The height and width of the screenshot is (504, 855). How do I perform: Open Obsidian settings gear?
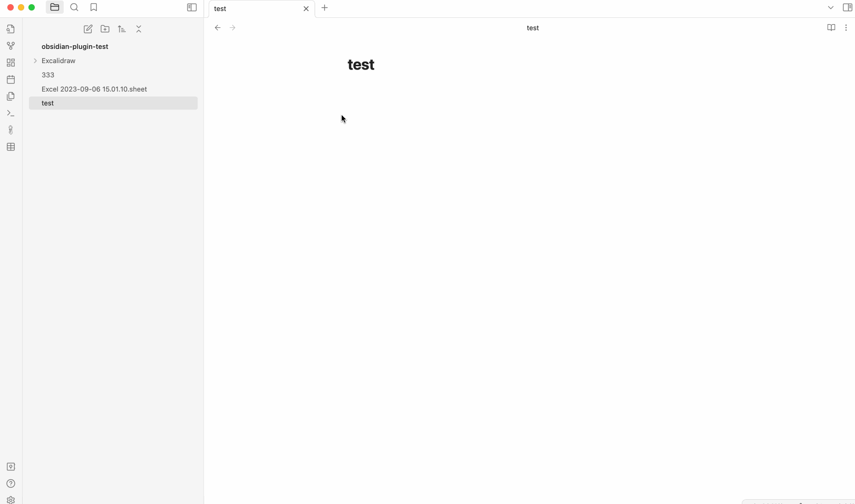(11, 500)
